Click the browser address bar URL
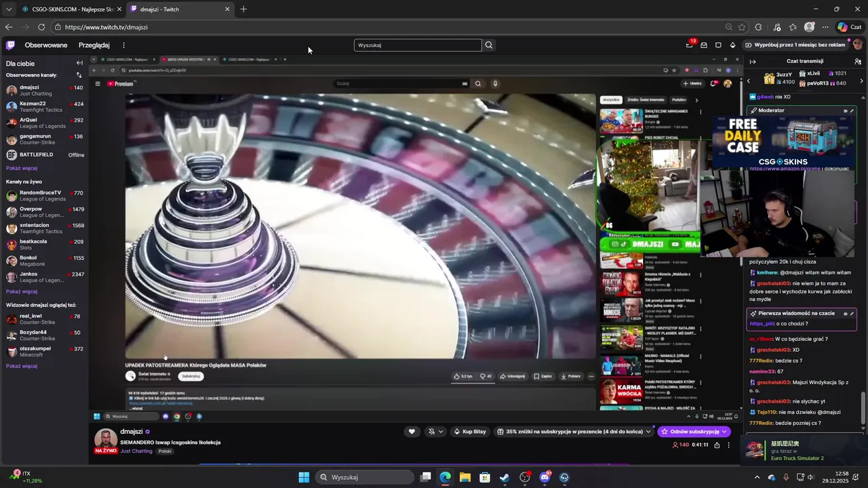The image size is (868, 488). 106,27
